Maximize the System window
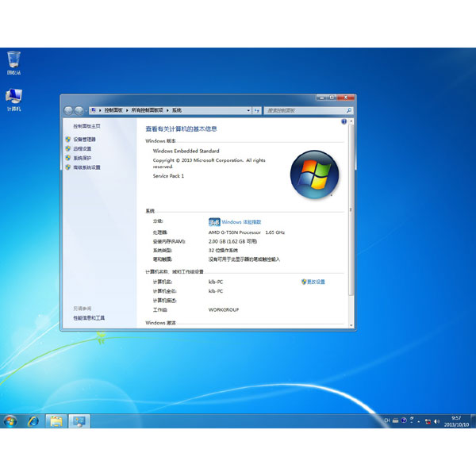The width and height of the screenshot is (476, 476). click(x=332, y=98)
